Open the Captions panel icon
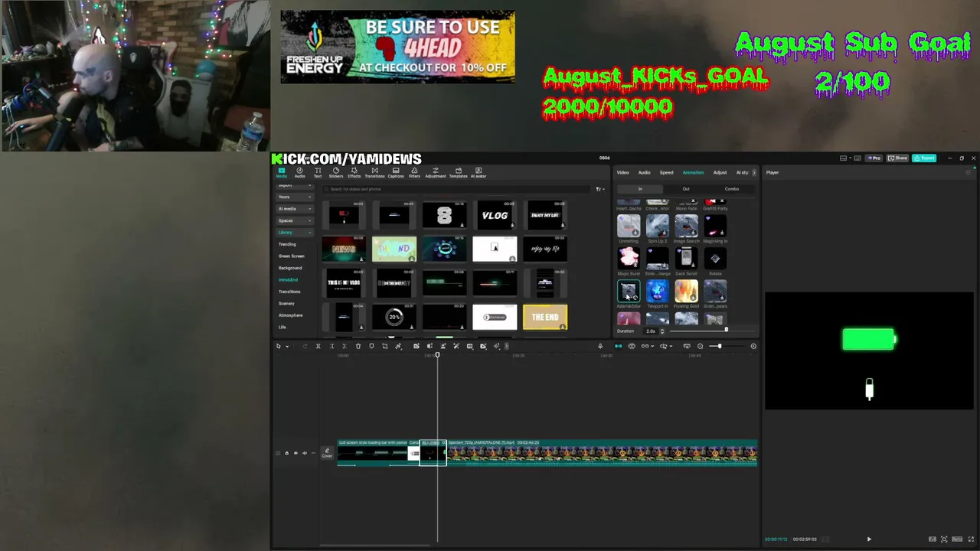This screenshot has width=980, height=551. 396,172
